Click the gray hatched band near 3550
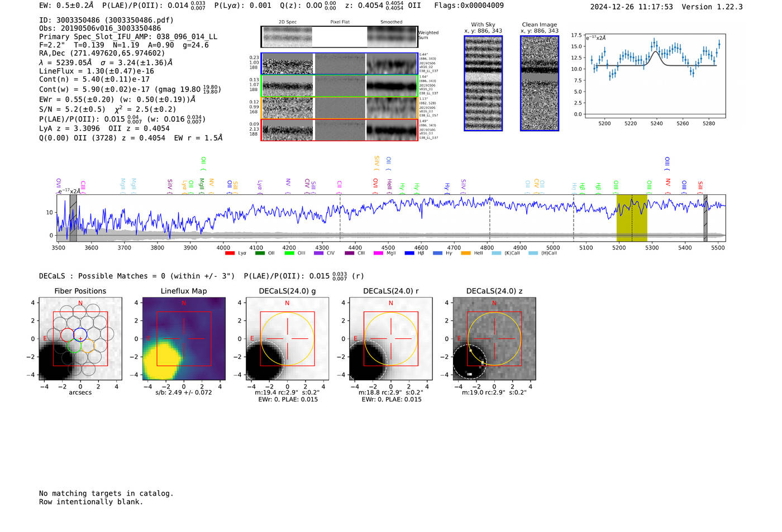Viewport: 782px width, 532px height. (x=73, y=218)
